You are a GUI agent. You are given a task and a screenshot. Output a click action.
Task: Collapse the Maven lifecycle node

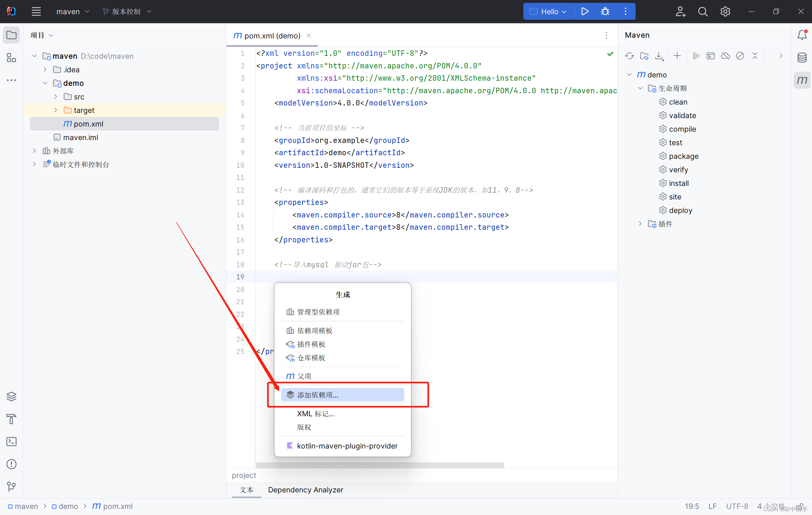(640, 88)
